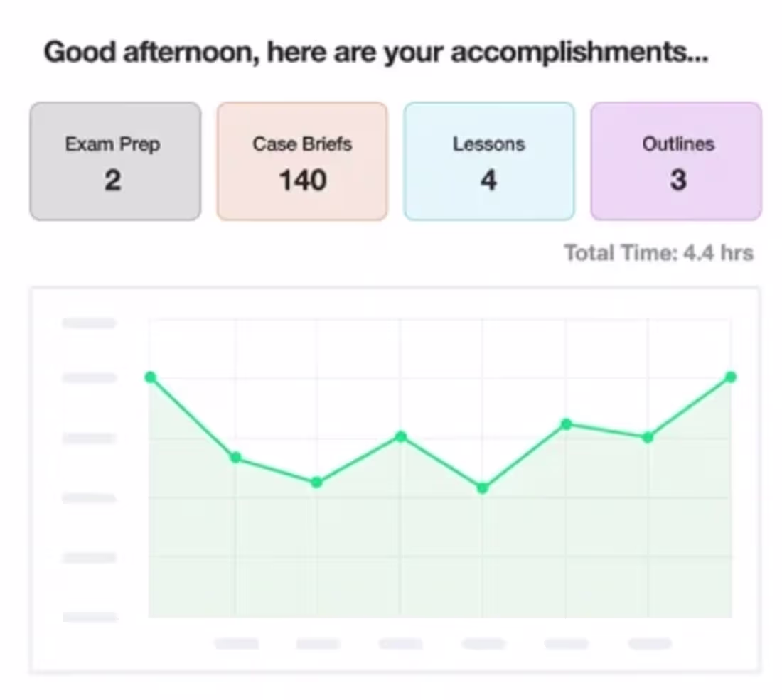Select the last x-axis label placeholder
The image size is (782, 700).
coord(650,644)
